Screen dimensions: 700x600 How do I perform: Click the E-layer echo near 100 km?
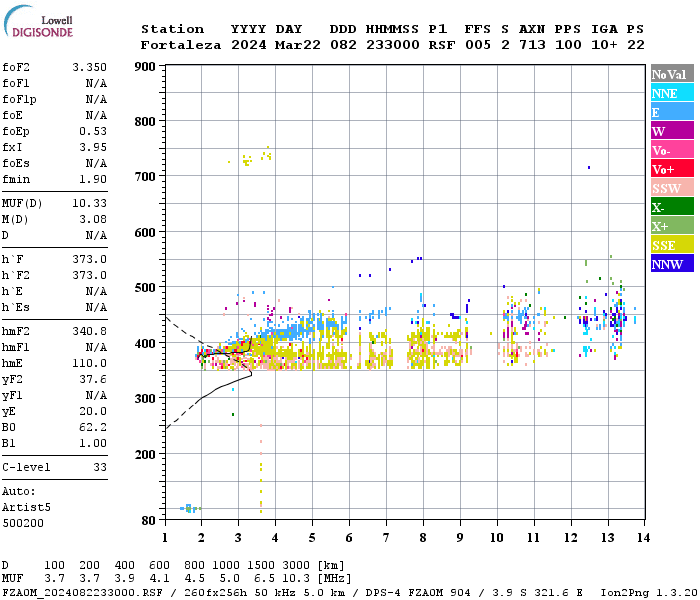pos(191,508)
